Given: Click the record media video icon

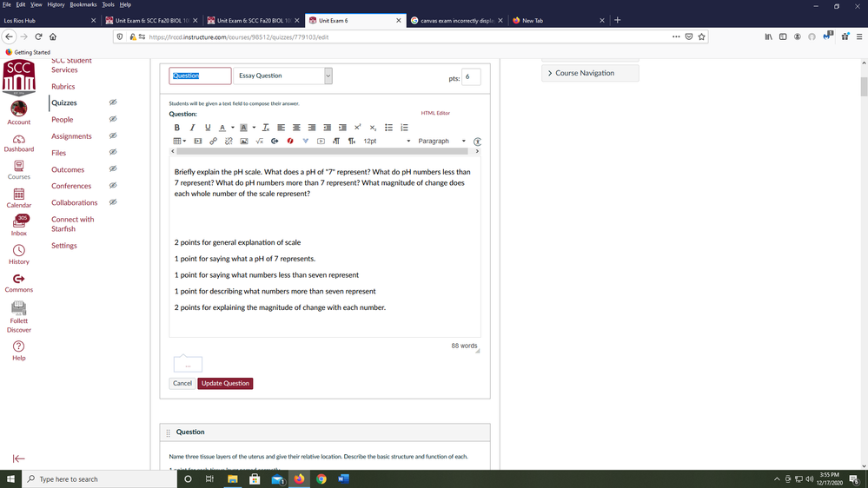Looking at the screenshot, I should (321, 141).
